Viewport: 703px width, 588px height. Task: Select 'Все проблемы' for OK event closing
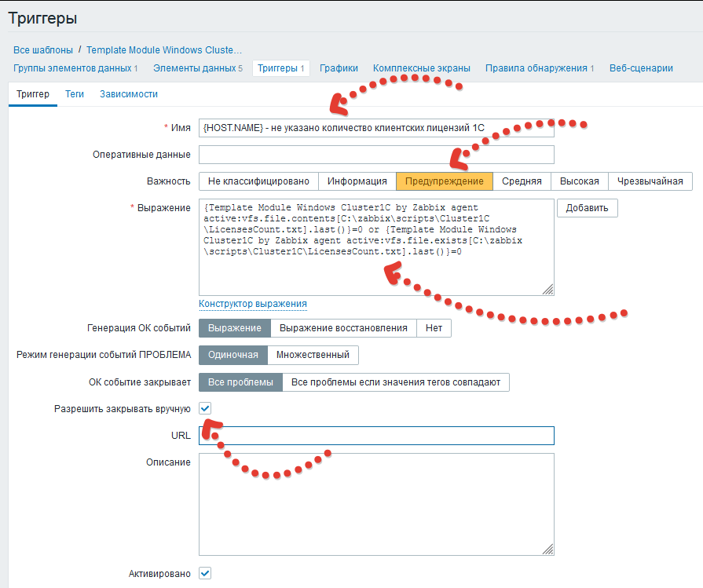(x=241, y=382)
